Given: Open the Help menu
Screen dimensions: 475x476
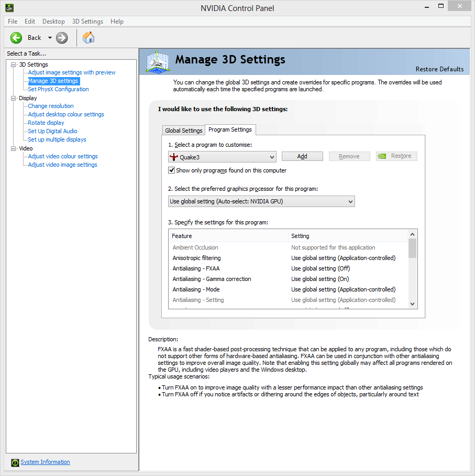Looking at the screenshot, I should [117, 21].
